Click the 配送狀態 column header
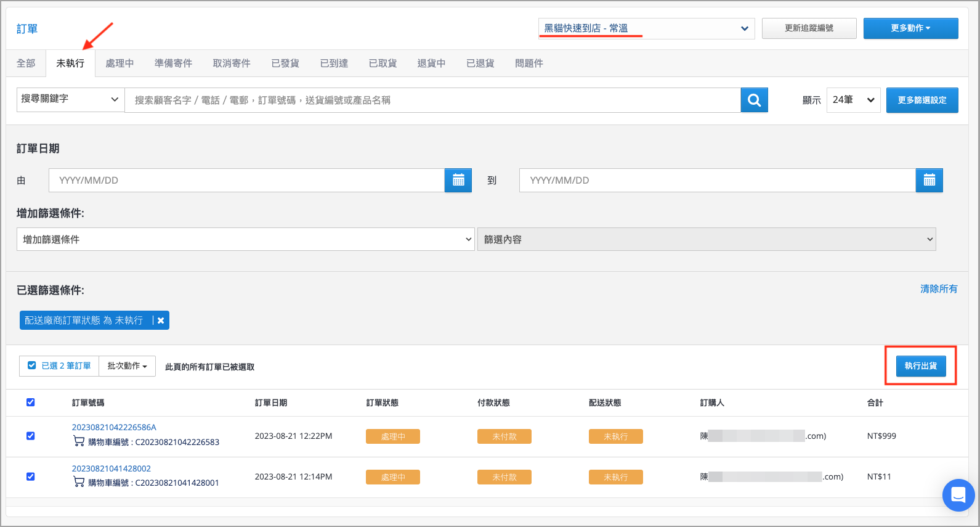This screenshot has height=527, width=980. click(x=605, y=402)
